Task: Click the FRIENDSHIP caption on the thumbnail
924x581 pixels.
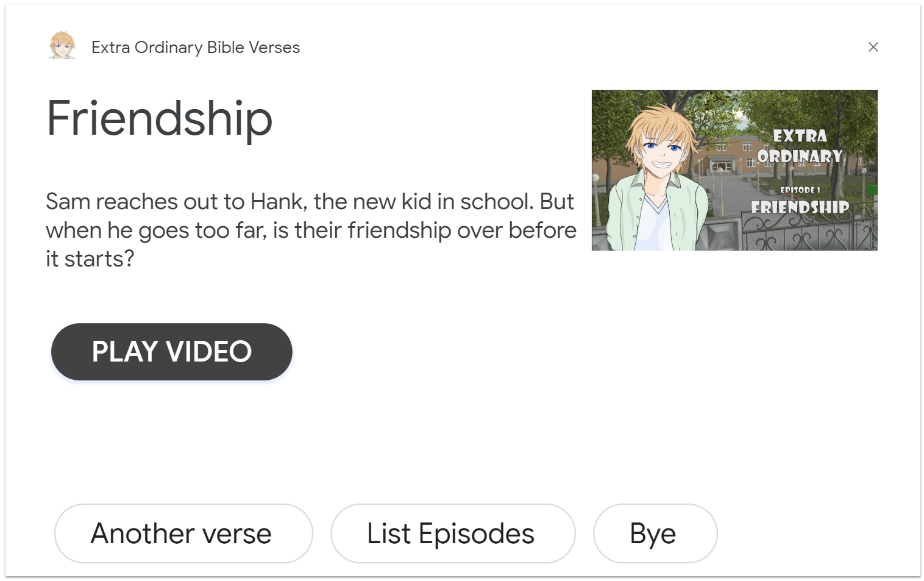Action: (x=800, y=207)
